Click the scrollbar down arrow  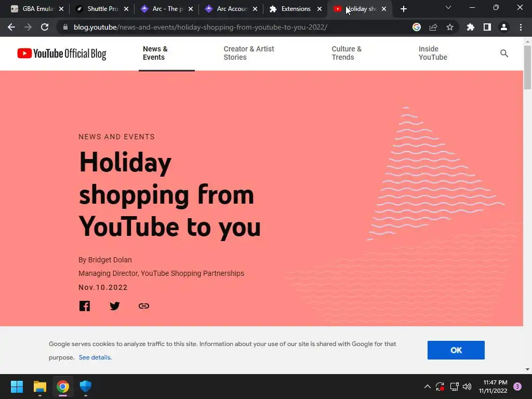[x=527, y=369]
